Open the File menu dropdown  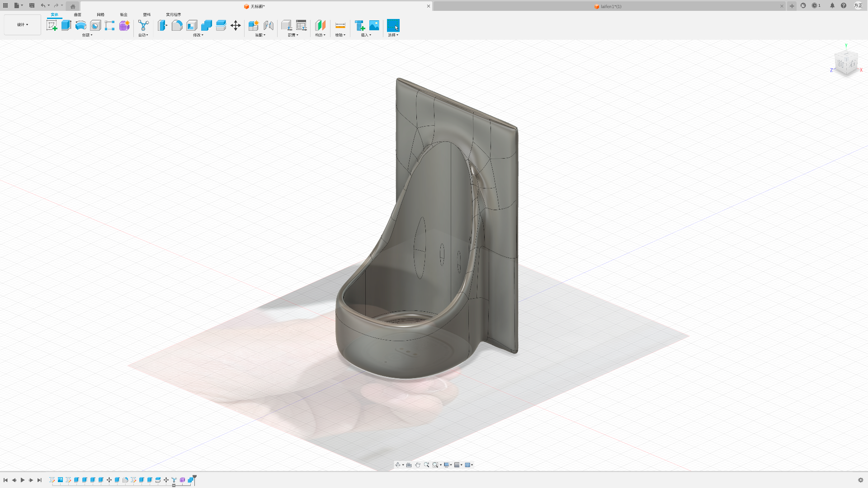pos(18,6)
